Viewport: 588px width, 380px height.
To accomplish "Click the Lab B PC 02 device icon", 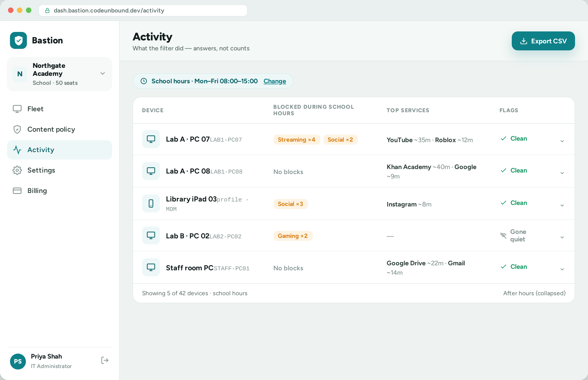I will [151, 235].
